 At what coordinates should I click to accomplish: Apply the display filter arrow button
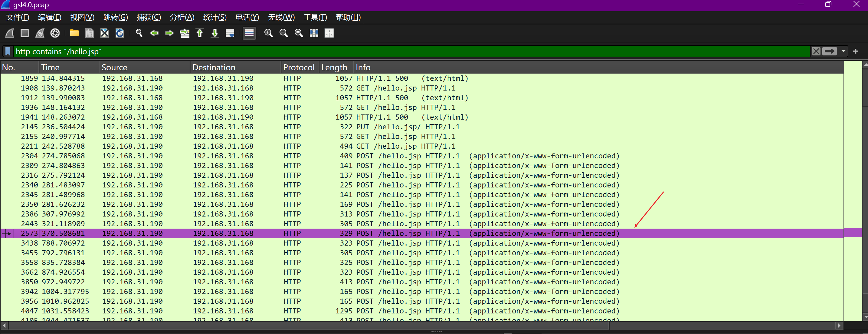(829, 51)
